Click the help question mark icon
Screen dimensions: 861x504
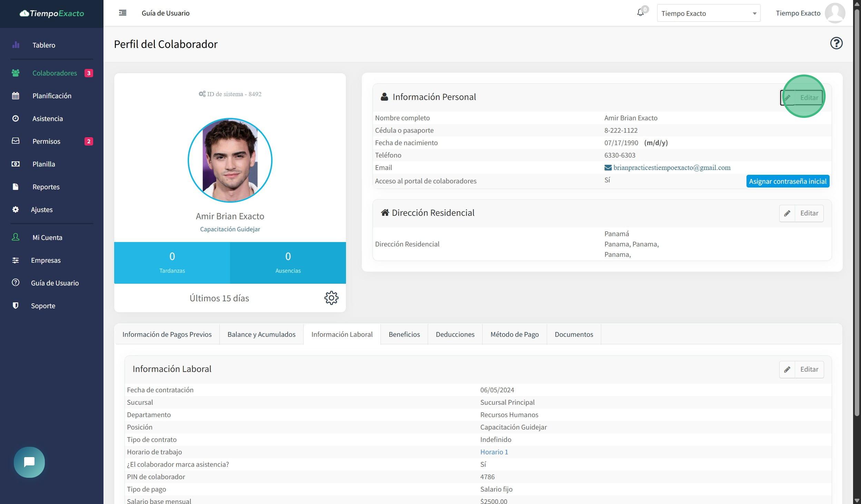[x=836, y=43]
